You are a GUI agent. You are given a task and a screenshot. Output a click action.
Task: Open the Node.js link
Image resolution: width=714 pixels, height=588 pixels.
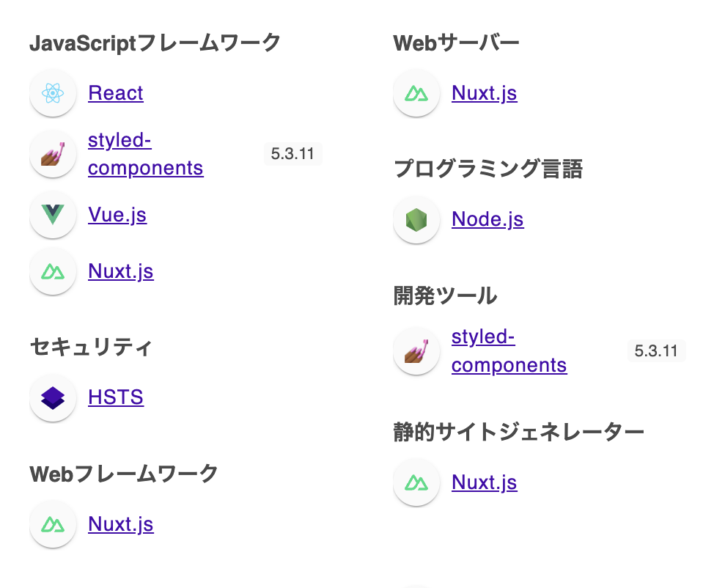[x=487, y=219]
